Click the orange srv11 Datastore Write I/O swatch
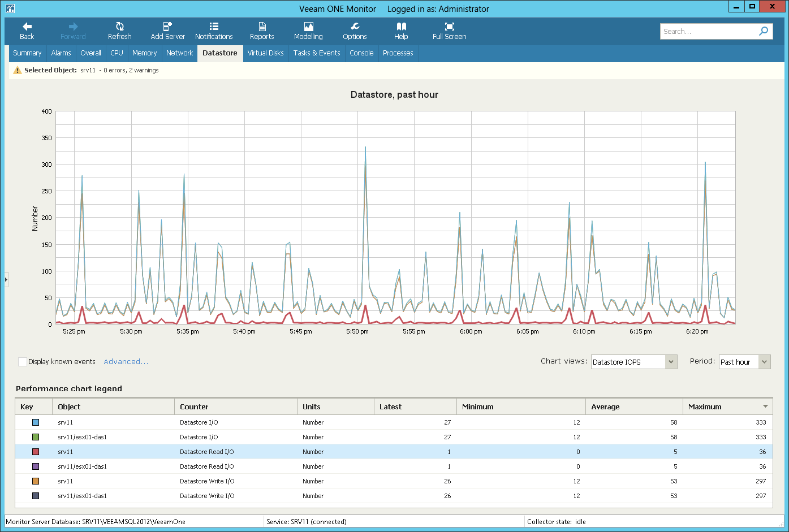Viewport: 789px width, 532px height. coord(36,481)
